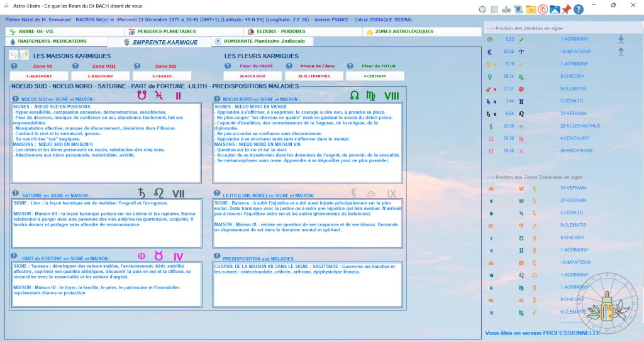Image resolution: width=644 pixels, height=342 pixels.
Task: Click the blue question mark help icon in title bar
Action: pos(578,9)
